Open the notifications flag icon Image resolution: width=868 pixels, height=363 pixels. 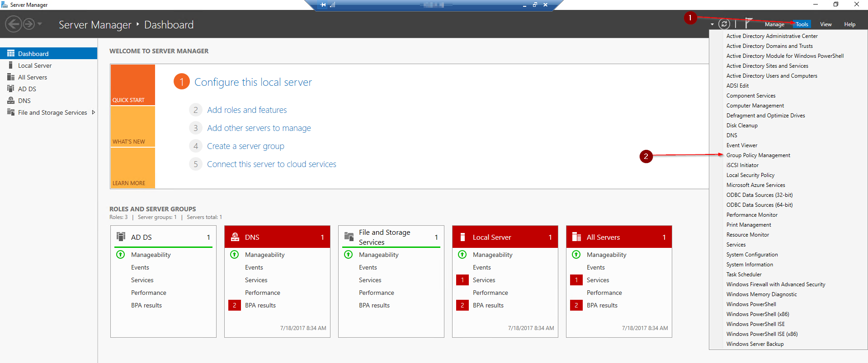[x=748, y=23]
